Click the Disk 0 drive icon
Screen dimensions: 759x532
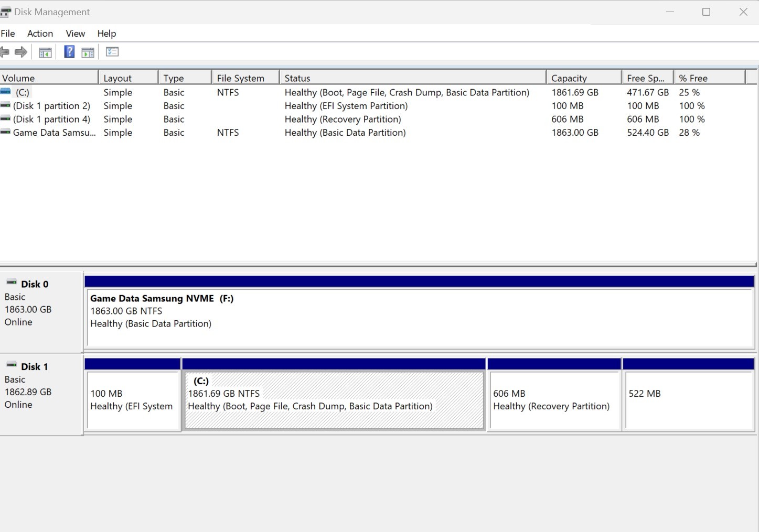pos(11,283)
